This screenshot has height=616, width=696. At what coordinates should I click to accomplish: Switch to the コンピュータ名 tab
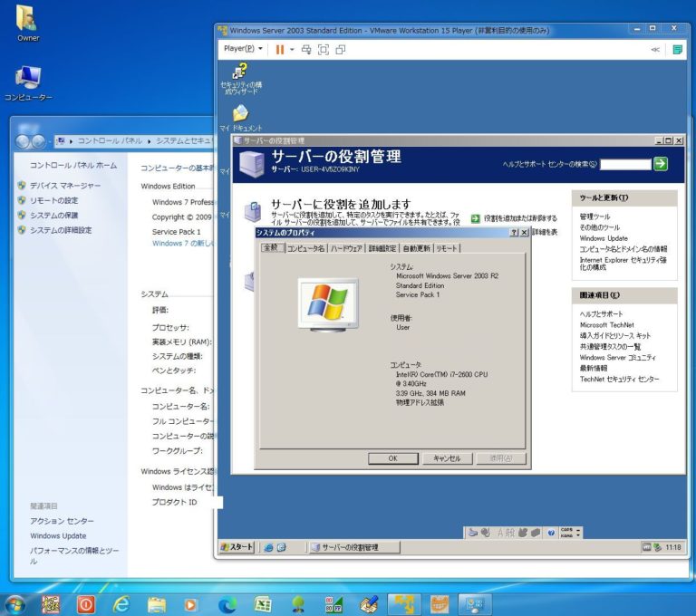305,248
